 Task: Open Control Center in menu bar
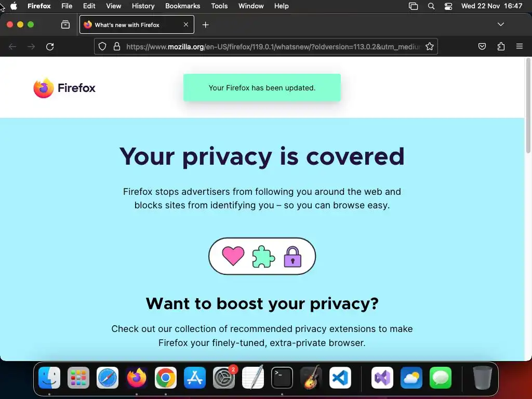(x=448, y=6)
